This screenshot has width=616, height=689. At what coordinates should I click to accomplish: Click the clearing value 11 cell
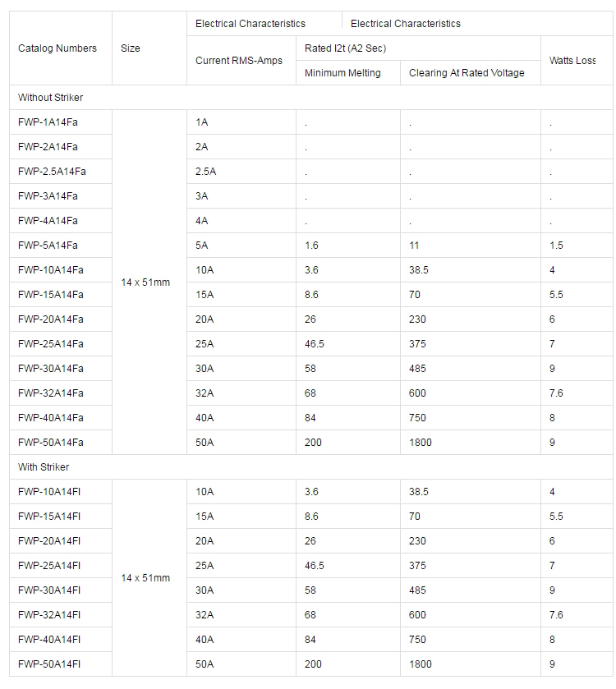click(415, 246)
